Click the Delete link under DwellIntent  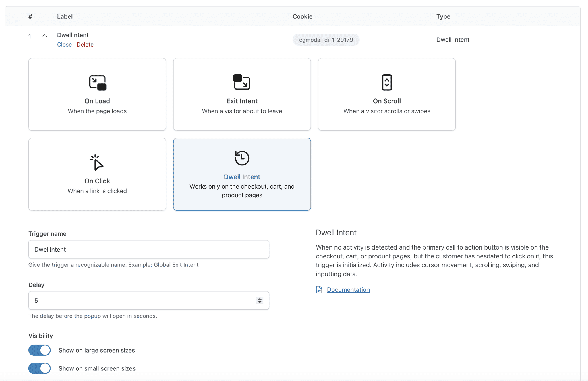tap(85, 45)
